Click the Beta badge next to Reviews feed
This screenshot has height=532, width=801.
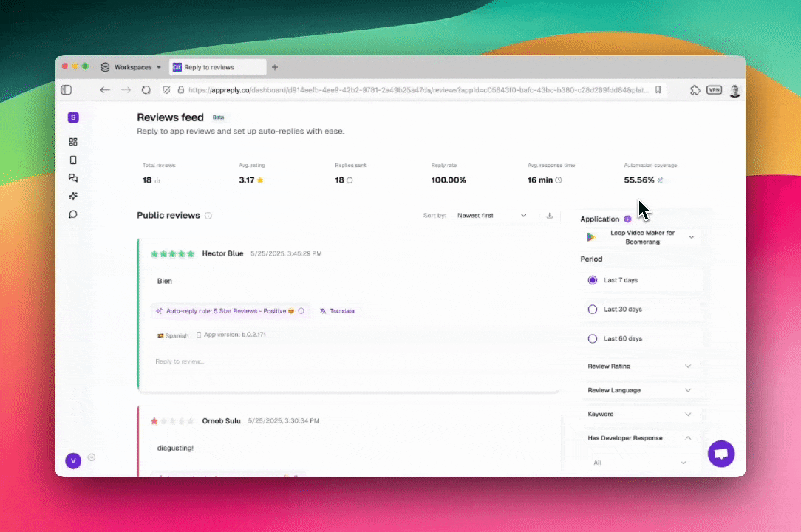218,117
